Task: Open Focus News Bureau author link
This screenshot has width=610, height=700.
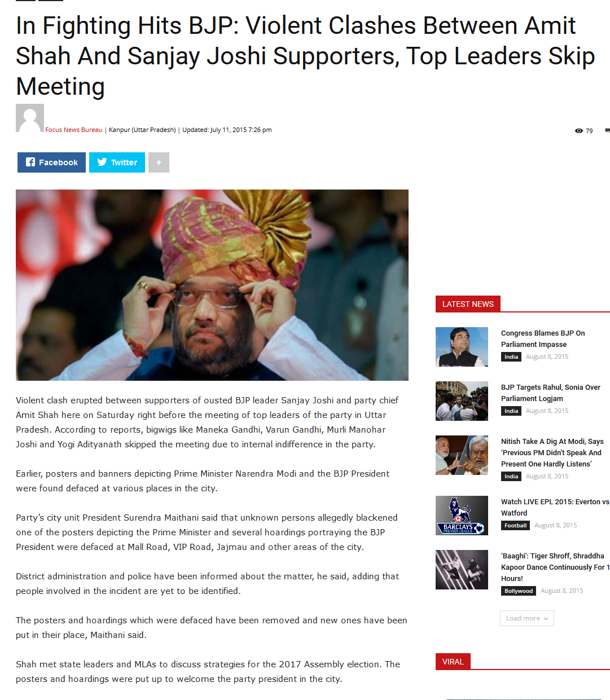Action: pyautogui.click(x=74, y=130)
